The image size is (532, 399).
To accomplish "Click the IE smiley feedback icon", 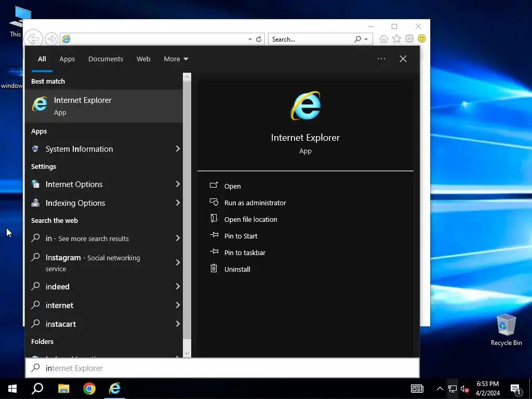I will point(422,38).
